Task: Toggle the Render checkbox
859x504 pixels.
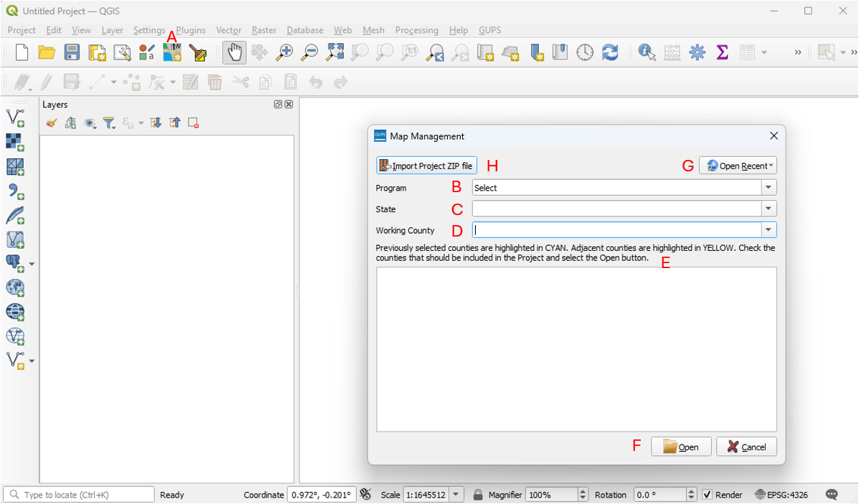Action: pyautogui.click(x=707, y=495)
